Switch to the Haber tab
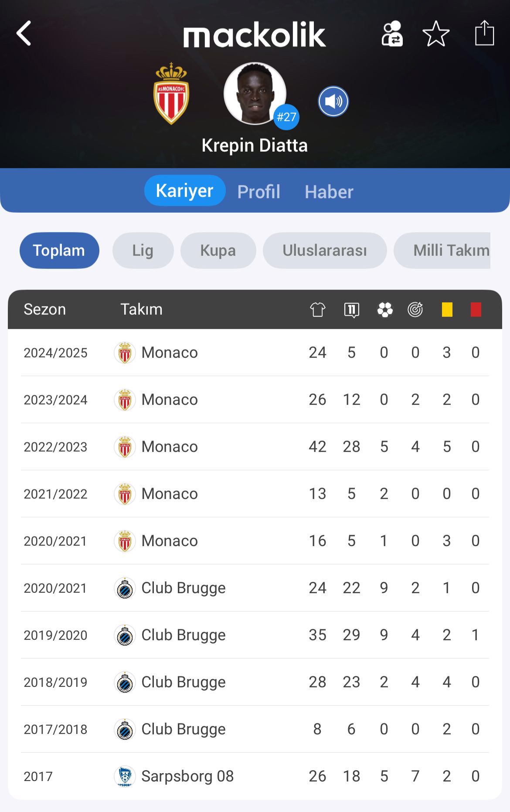The height and width of the screenshot is (812, 510). (x=329, y=192)
